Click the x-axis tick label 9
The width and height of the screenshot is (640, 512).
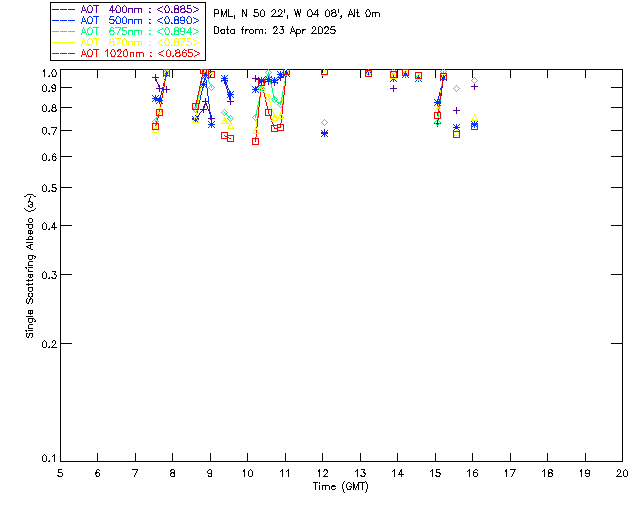pyautogui.click(x=210, y=473)
